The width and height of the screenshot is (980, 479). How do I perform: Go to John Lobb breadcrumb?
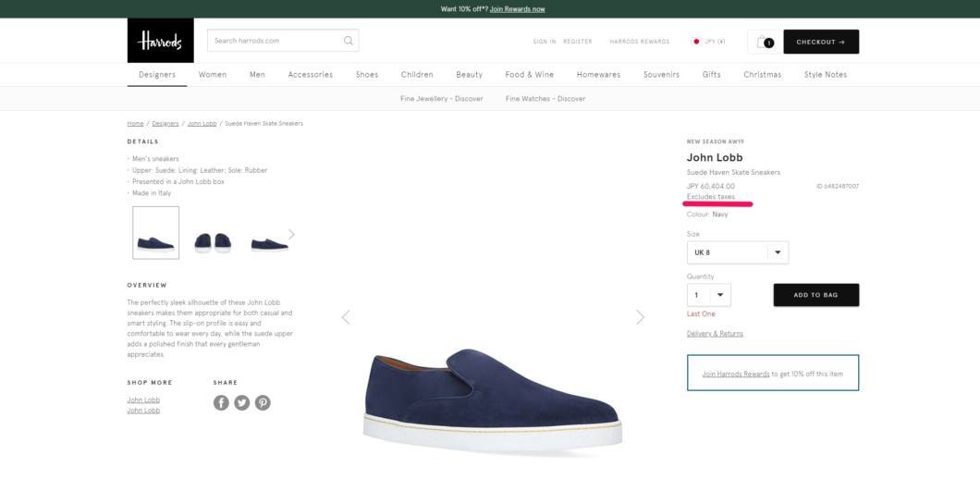[x=202, y=124]
